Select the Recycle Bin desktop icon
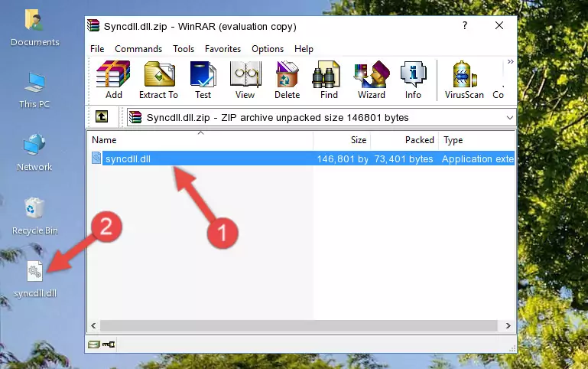Screen dimensions: 588x369 35,217
